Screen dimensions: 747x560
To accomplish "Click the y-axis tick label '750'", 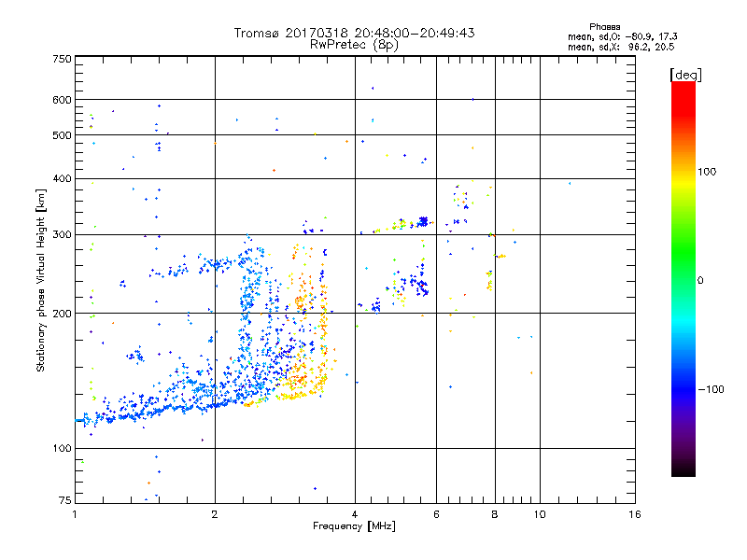I will tap(62, 59).
